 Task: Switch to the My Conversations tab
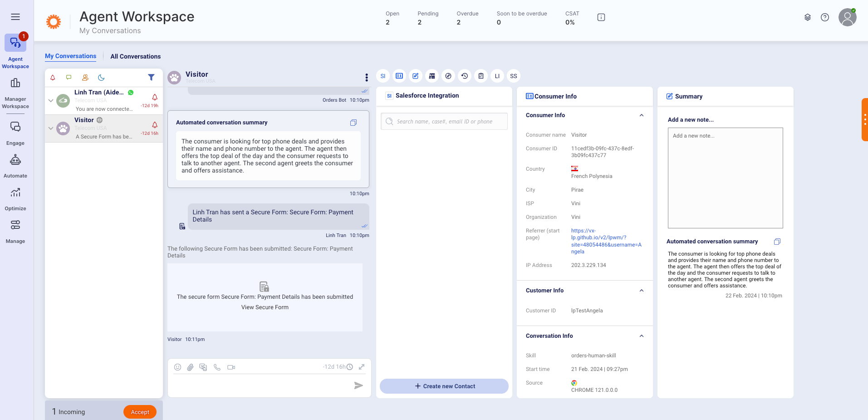click(x=70, y=56)
